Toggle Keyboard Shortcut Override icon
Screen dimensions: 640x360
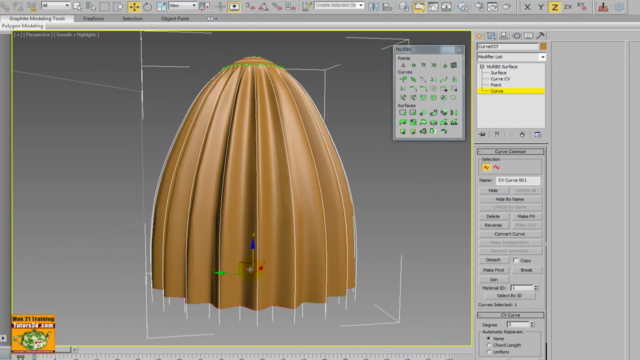point(234,7)
